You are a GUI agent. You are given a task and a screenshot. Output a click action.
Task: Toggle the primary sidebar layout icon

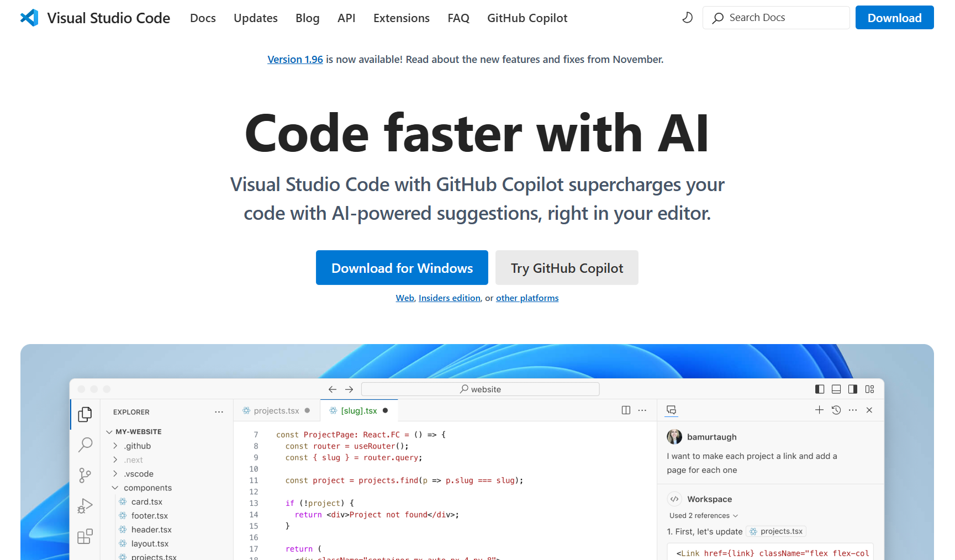820,389
